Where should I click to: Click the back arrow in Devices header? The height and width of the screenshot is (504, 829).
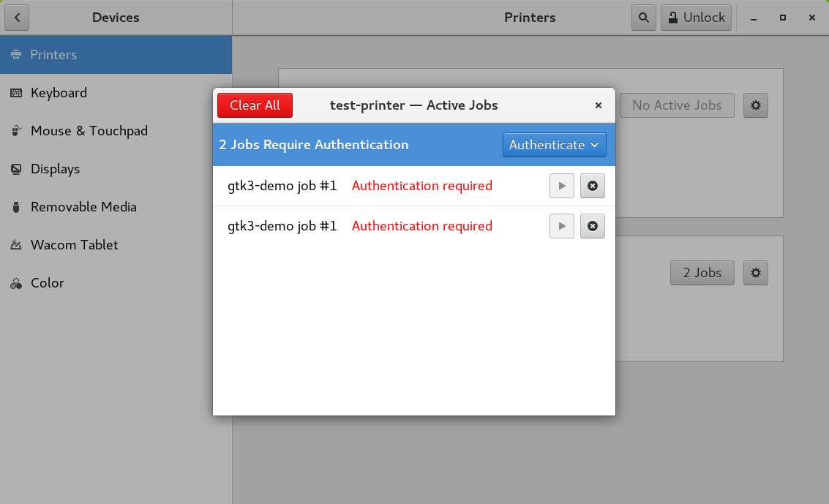click(17, 18)
